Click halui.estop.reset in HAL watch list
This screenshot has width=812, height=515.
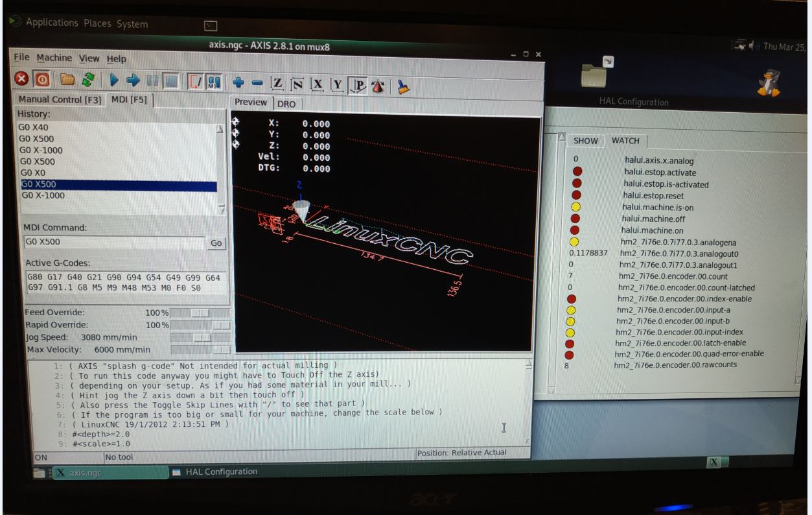[653, 195]
